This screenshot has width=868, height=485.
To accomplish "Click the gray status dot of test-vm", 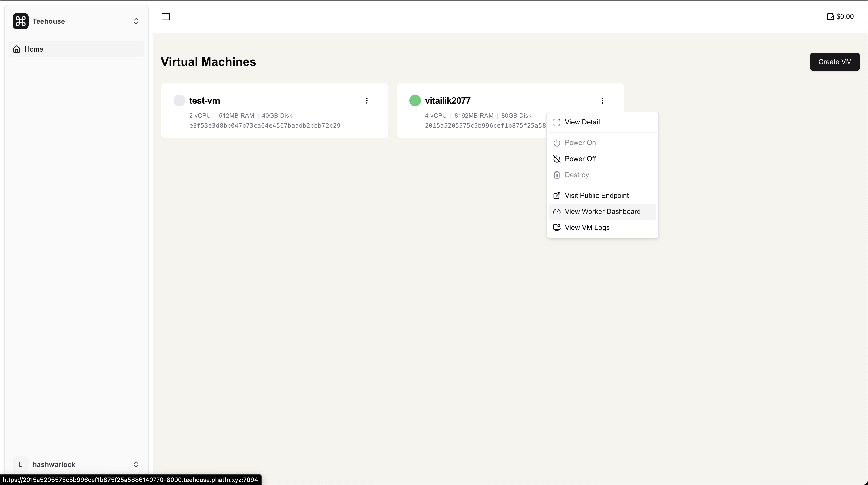I will click(179, 101).
